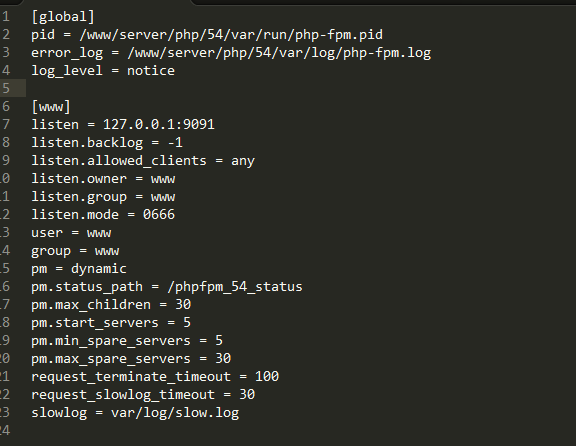Click the user = www line
This screenshot has height=446, width=576.
pos(71,233)
